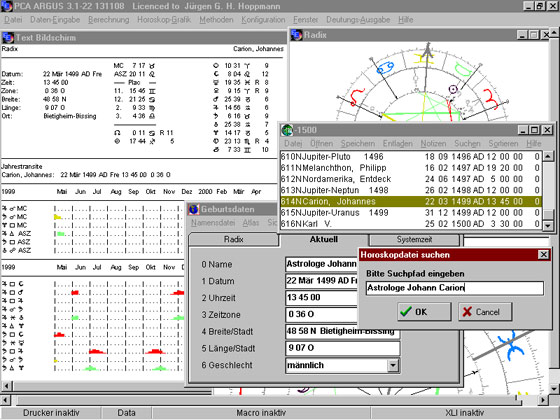Click the Geburtsdaten window globe icon
The width and height of the screenshot is (560, 420).
pyautogui.click(x=194, y=209)
